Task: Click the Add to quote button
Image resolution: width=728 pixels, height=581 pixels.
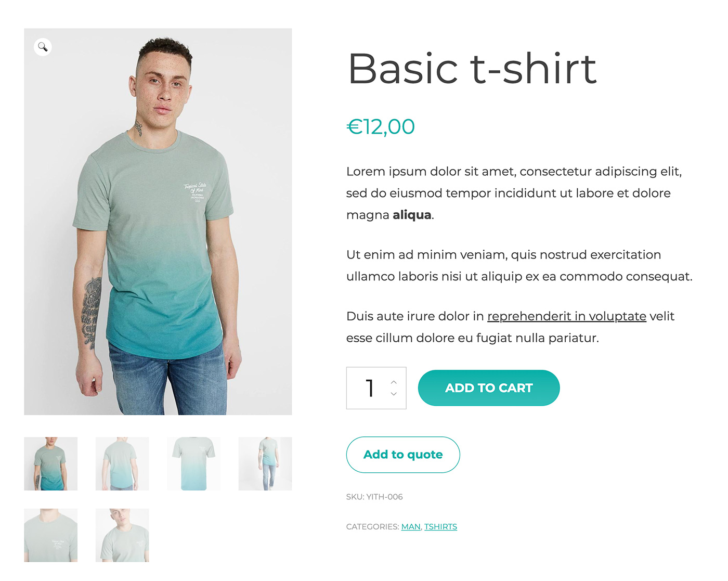Action: 403,455
